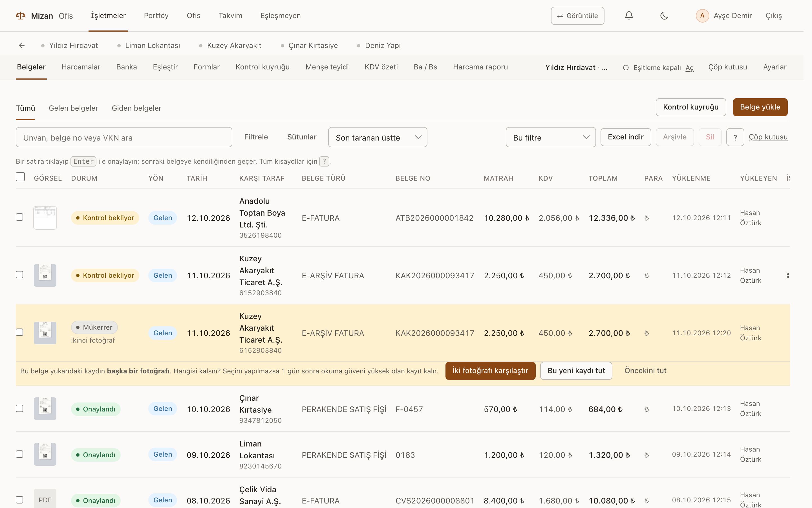Image resolution: width=812 pixels, height=508 pixels.
Task: Open the Bu filtre dropdown
Action: [551, 137]
